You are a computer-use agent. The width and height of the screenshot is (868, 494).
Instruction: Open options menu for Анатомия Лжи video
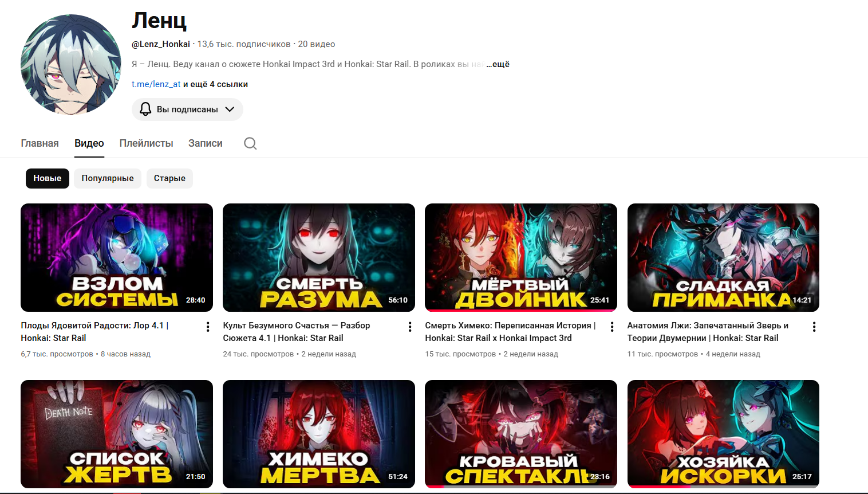pos(814,327)
